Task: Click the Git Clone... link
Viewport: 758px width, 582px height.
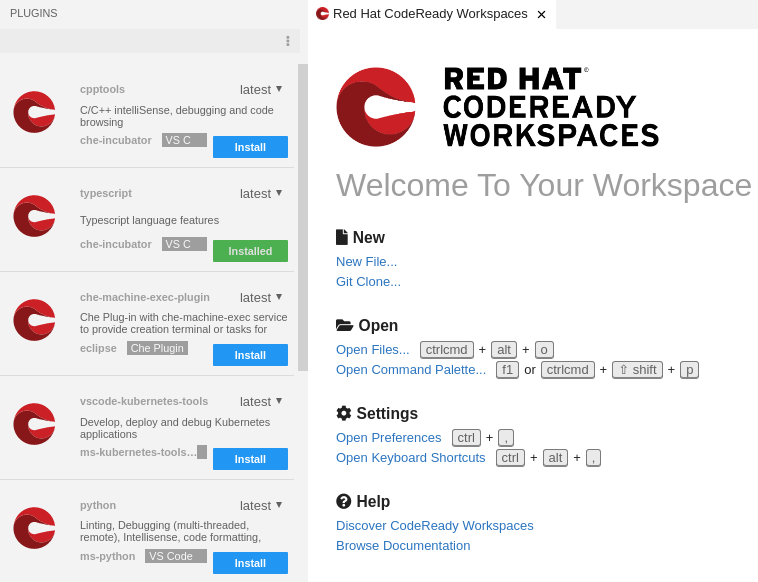Action: pyautogui.click(x=368, y=282)
